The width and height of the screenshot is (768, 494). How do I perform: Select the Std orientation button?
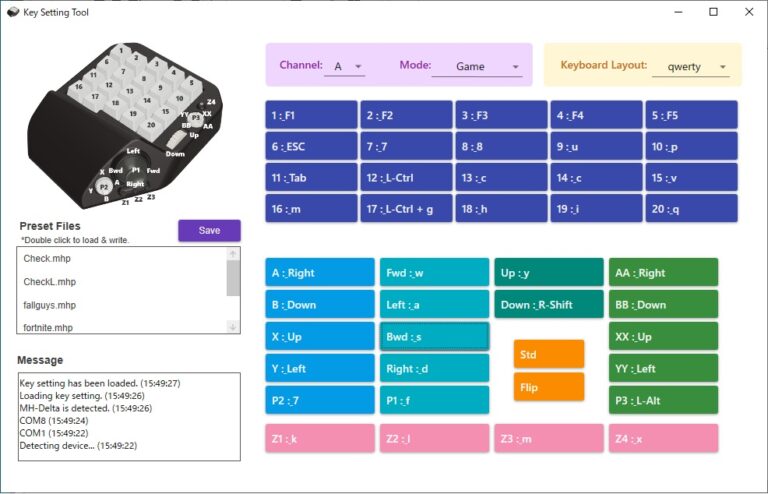[549, 354]
